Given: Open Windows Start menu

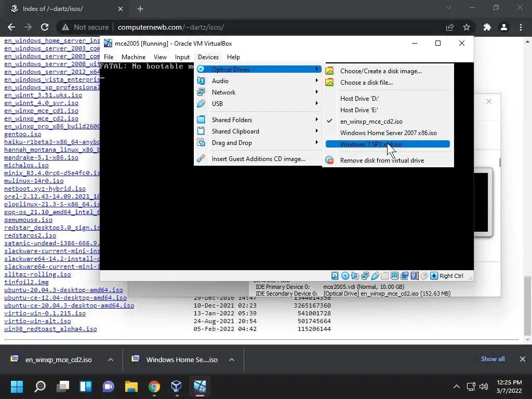Looking at the screenshot, I should pos(17,386).
